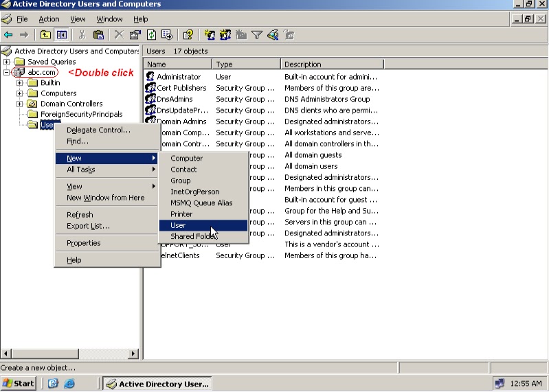The height and width of the screenshot is (392, 549).
Task: Expand the Builtin folder node
Action: [20, 83]
